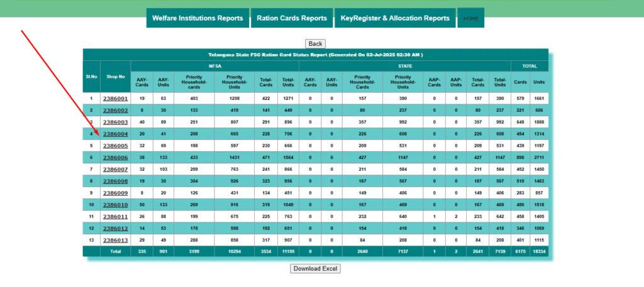
Task: Open Welfare Institutions Reports menu
Action: click(x=197, y=18)
